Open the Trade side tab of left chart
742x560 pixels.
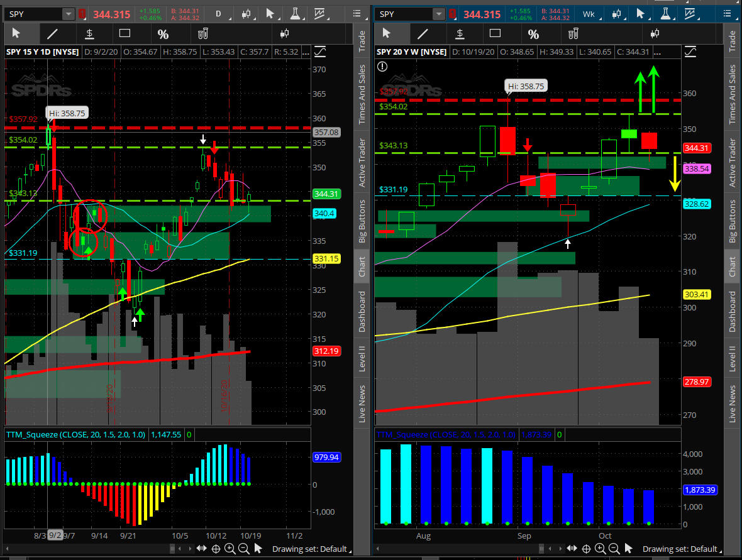(362, 41)
